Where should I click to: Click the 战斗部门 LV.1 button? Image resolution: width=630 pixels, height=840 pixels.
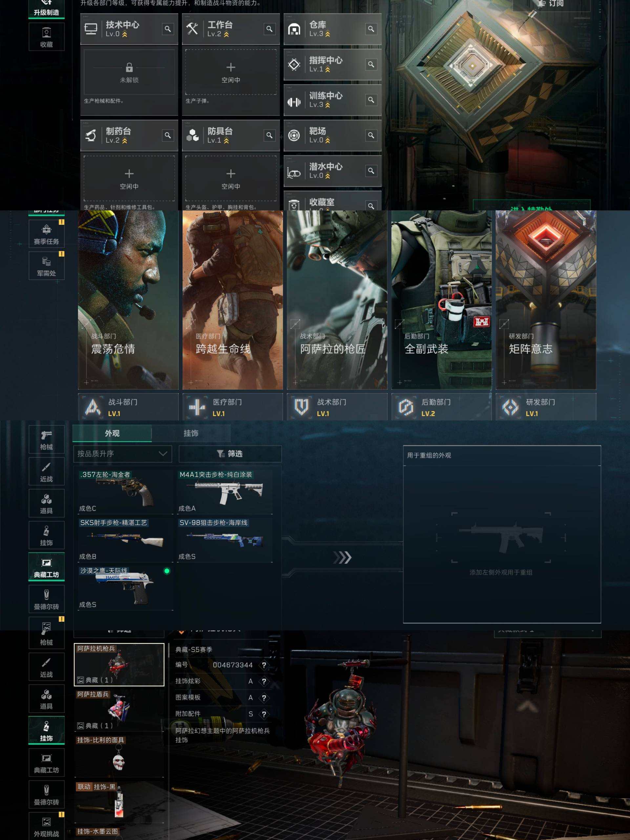point(128,407)
